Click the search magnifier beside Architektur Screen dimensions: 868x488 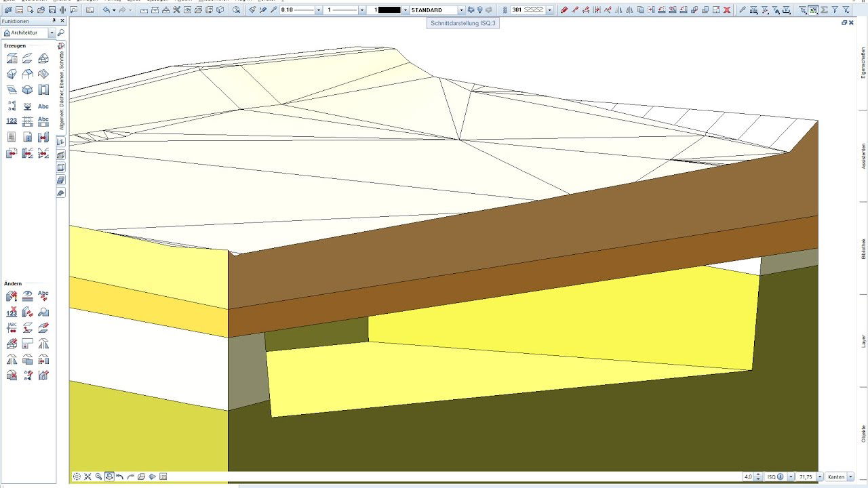tap(61, 33)
